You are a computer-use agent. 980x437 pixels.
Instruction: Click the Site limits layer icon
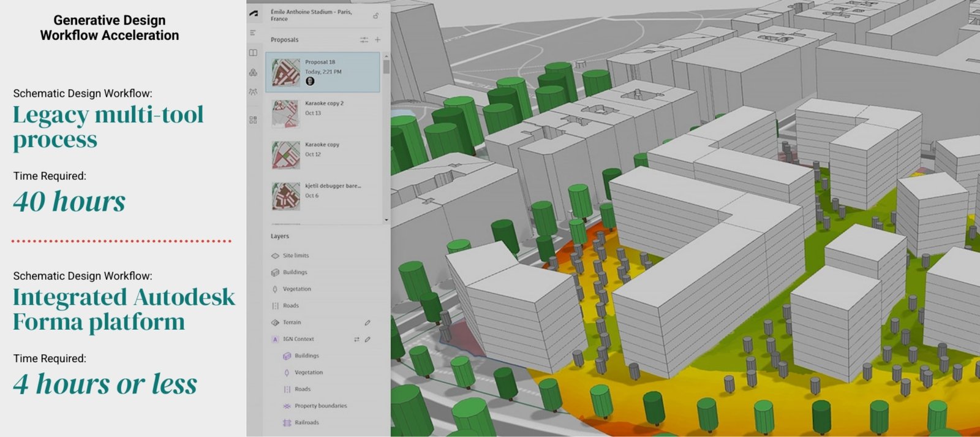(x=275, y=256)
